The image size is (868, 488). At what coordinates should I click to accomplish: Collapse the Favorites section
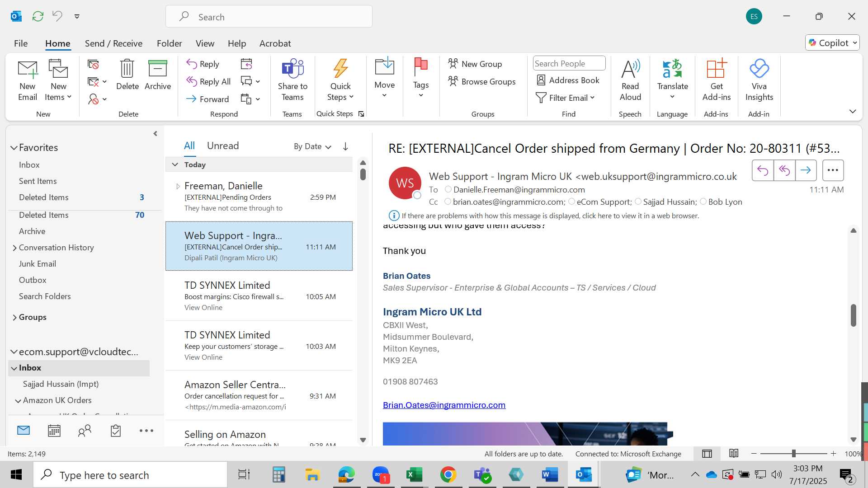click(14, 148)
